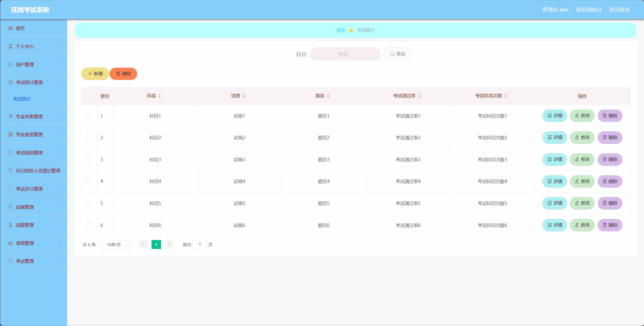Sort 科目 column using its sort arrows

pos(160,96)
